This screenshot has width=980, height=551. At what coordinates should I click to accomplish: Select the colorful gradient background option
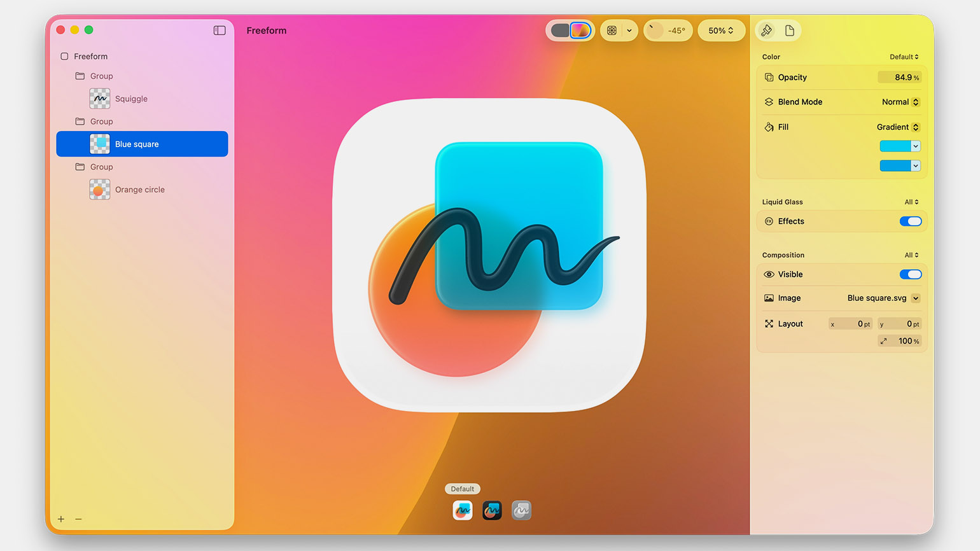pyautogui.click(x=580, y=31)
